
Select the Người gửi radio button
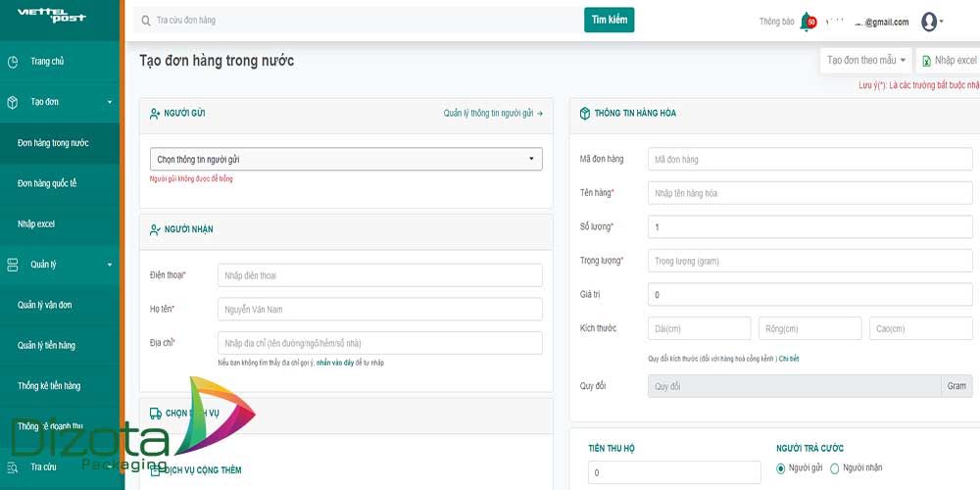click(x=781, y=468)
